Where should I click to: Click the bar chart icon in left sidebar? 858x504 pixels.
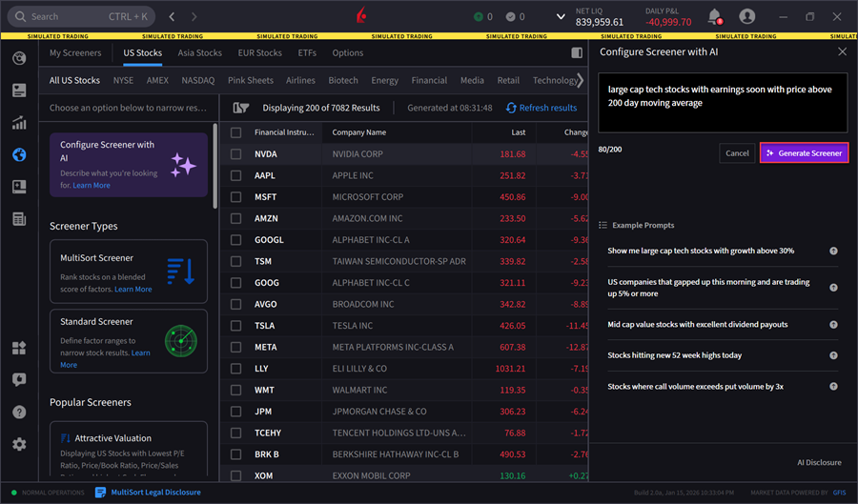point(19,123)
